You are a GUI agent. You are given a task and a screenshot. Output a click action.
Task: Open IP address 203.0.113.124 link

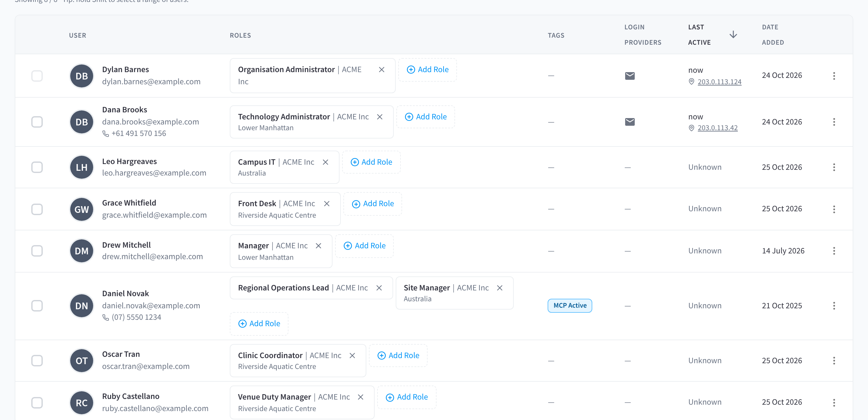click(x=719, y=82)
